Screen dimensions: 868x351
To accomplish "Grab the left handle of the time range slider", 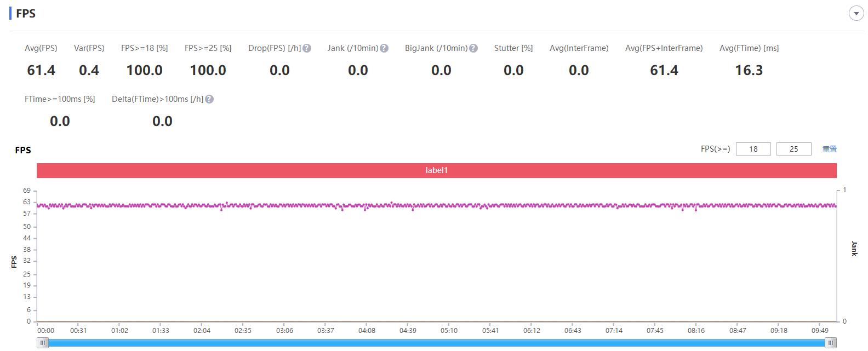I will pyautogui.click(x=43, y=343).
